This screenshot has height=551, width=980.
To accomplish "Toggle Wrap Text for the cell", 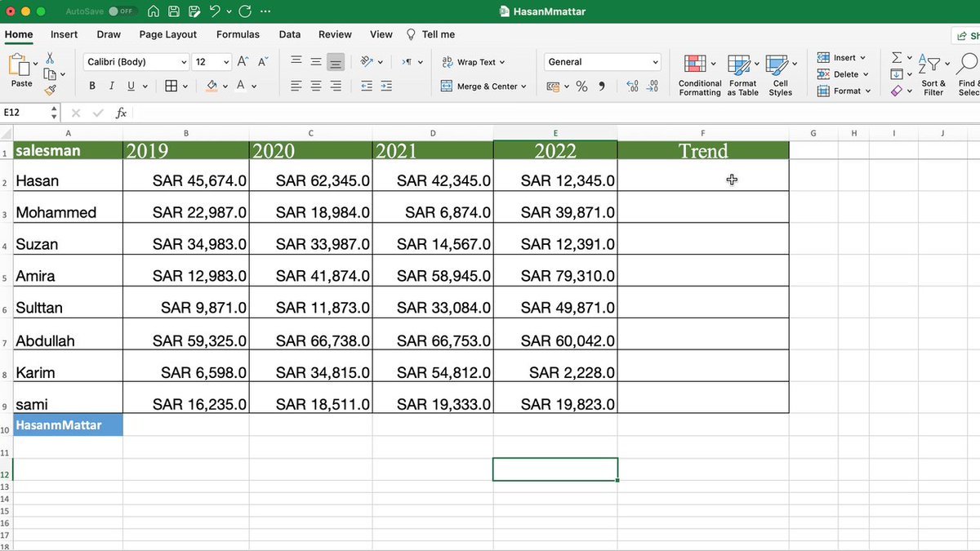I will (473, 62).
